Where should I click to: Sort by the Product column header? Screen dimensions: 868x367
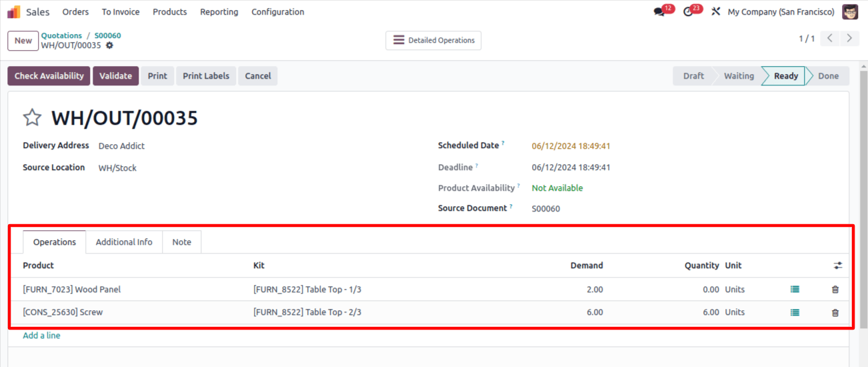[38, 266]
